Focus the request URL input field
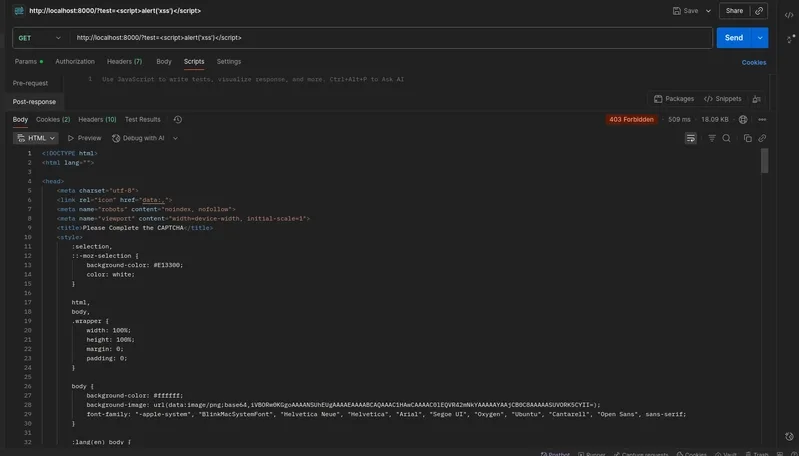 click(x=391, y=38)
